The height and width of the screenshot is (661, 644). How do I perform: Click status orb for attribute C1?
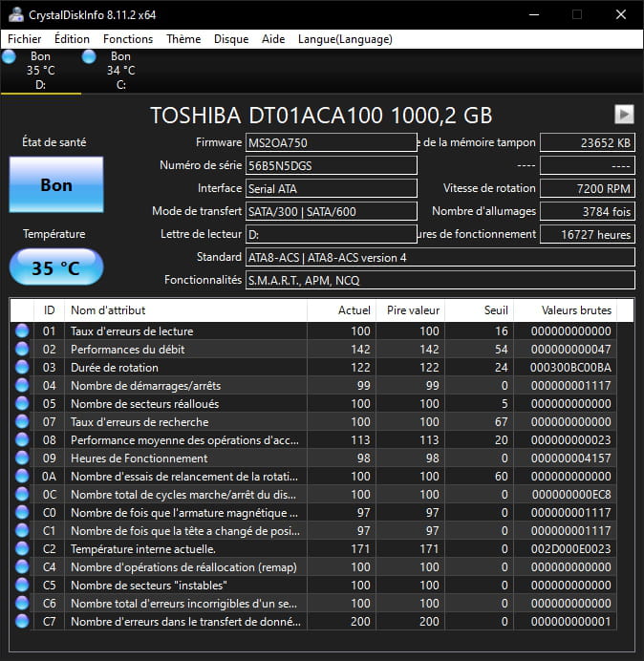pos(22,530)
